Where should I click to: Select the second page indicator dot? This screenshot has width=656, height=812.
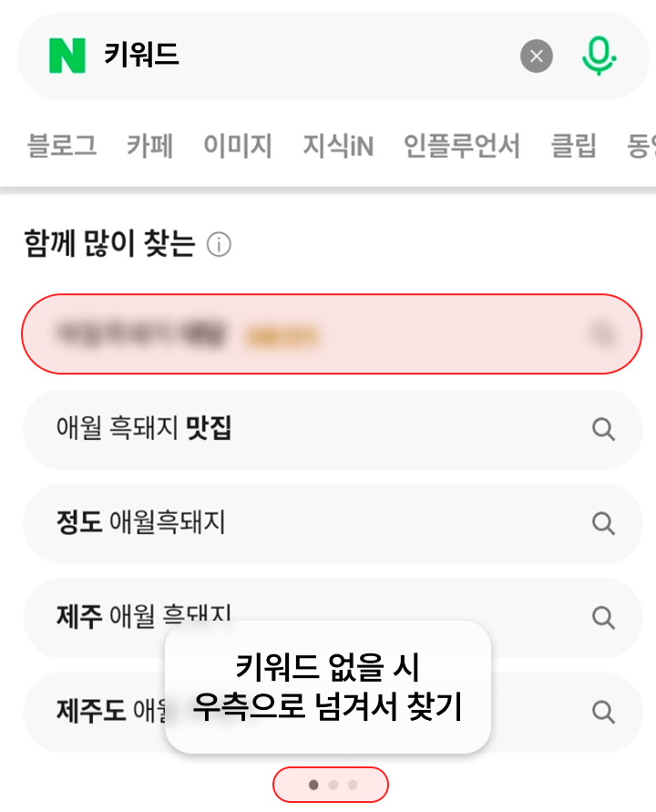point(333,785)
